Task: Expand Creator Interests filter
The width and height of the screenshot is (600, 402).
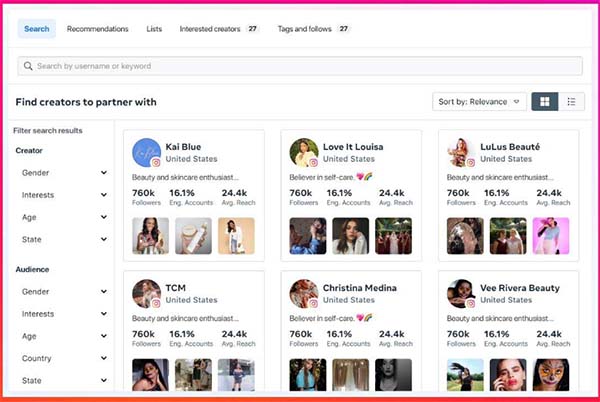Action: [x=64, y=195]
